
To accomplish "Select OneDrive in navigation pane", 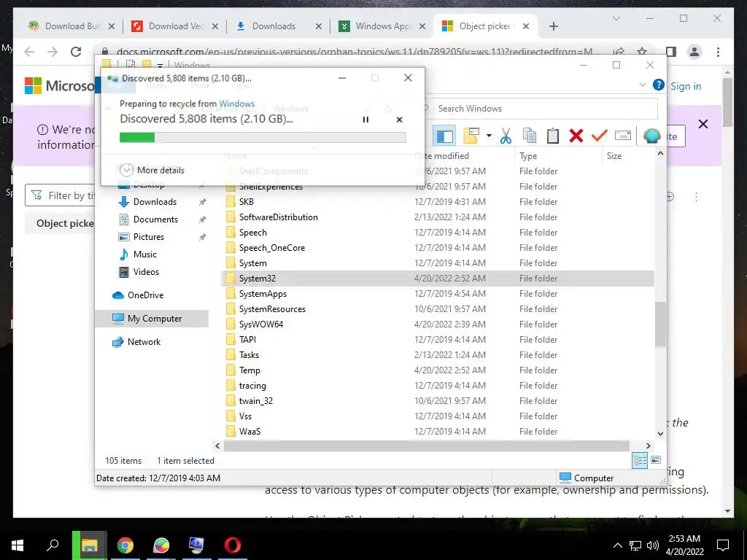I will 145,295.
